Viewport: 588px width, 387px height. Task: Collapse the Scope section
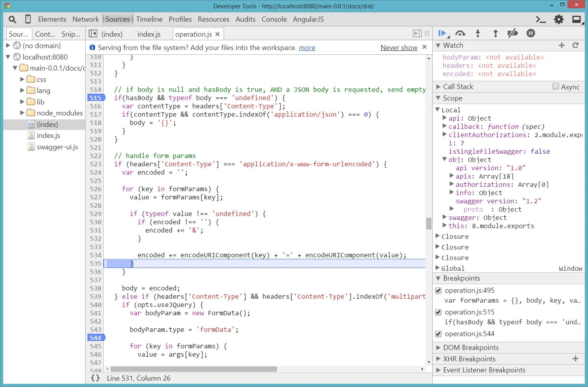[x=438, y=98]
